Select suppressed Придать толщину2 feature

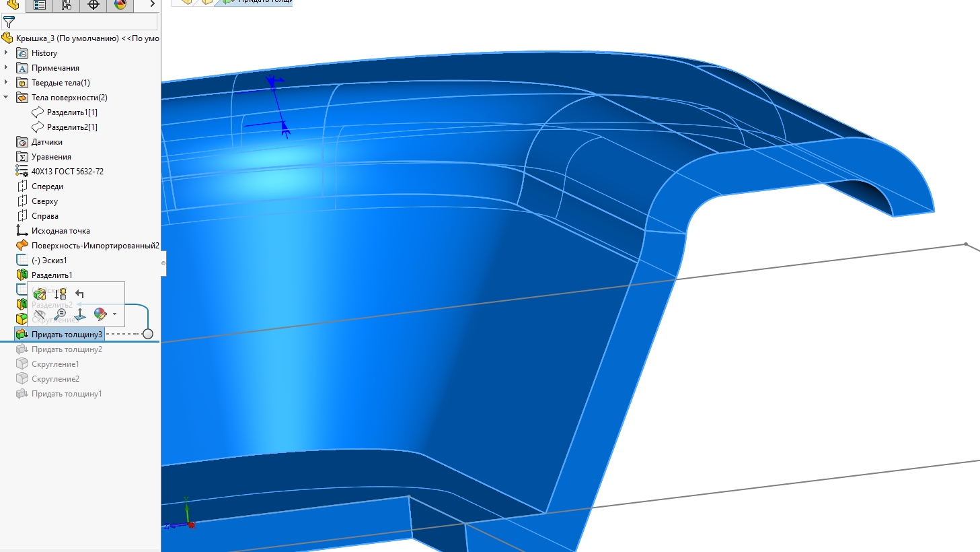(x=59, y=349)
